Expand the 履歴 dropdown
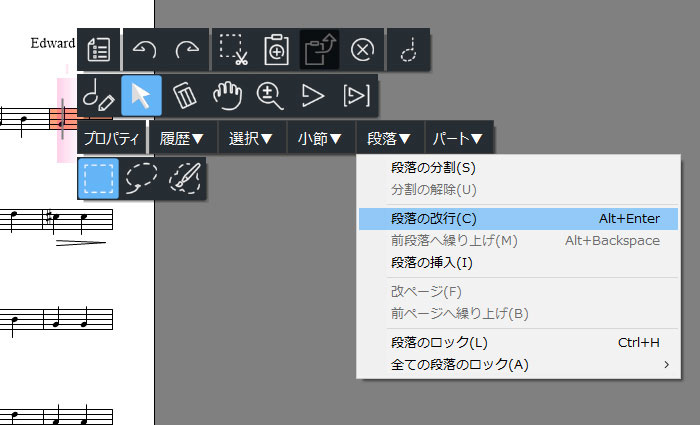The height and width of the screenshot is (425, 700). [182, 138]
